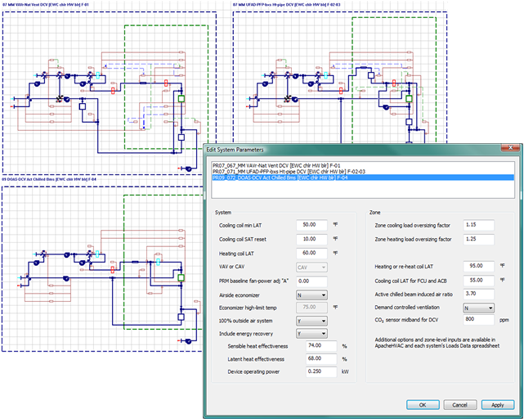The height and width of the screenshot is (420, 524).
Task: Click diagram title 09 DOAS-DCV Act Chilled Bms F-04
Action: pyautogui.click(x=49, y=180)
